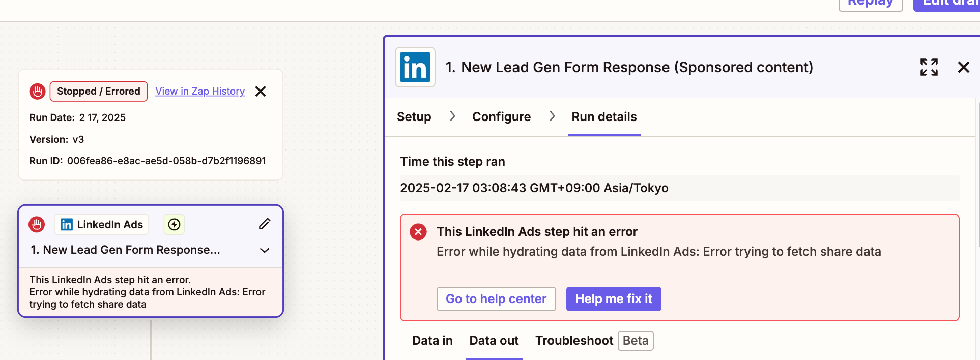
Task: Click the Replay button at top
Action: tap(871, 4)
